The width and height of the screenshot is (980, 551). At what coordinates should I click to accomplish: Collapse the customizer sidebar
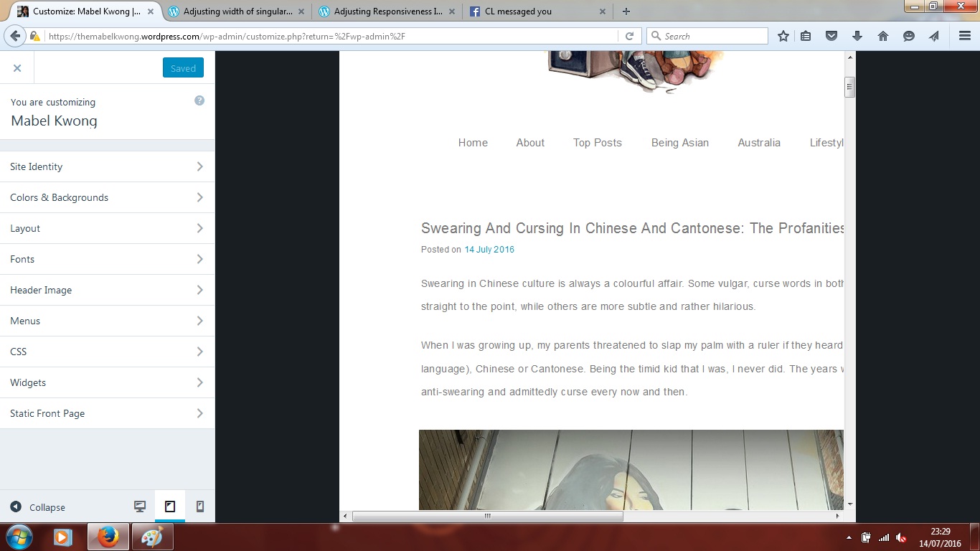(38, 507)
